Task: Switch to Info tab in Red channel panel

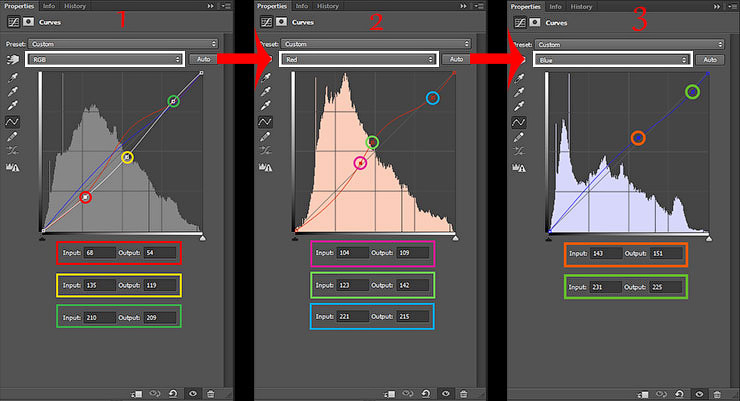Action: click(302, 6)
